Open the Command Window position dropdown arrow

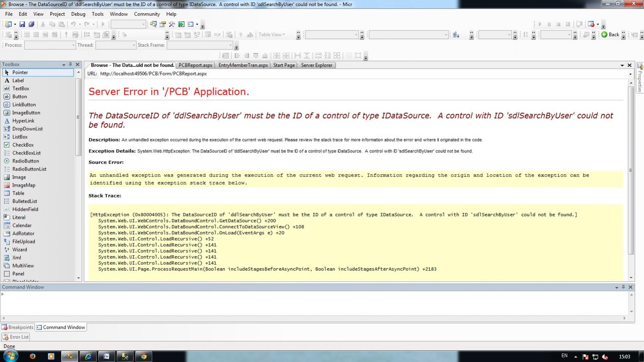pyautogui.click(x=617, y=287)
